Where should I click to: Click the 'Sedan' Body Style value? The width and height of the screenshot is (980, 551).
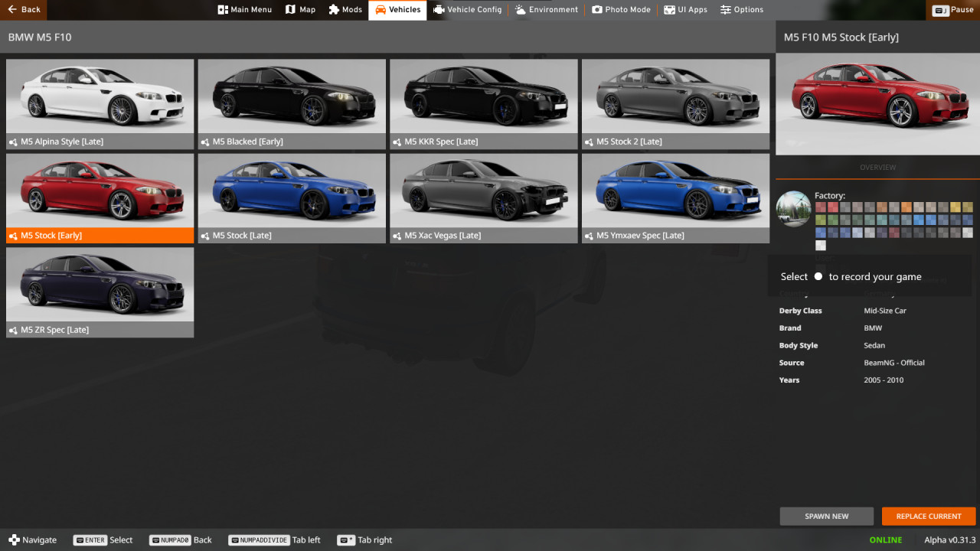tap(874, 345)
